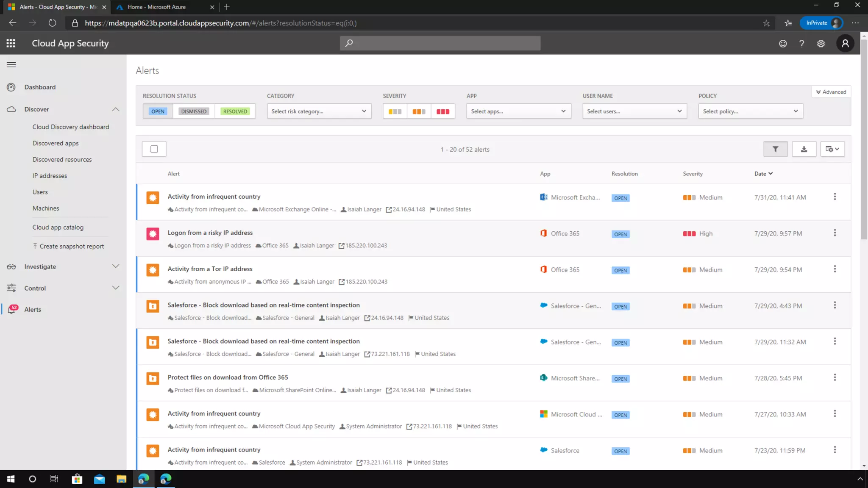This screenshot has width=868, height=488.
Task: Open the Activity from a Tor IP address alert
Action: 210,269
